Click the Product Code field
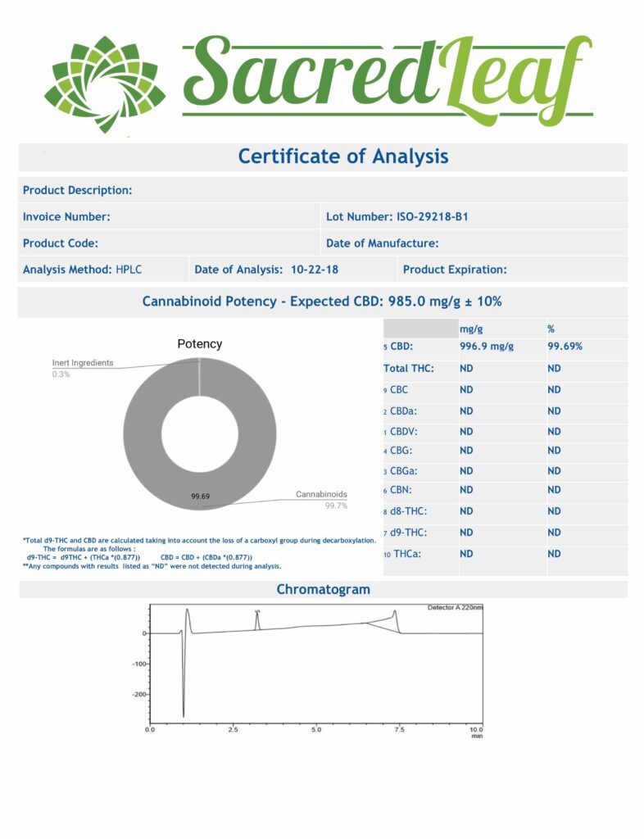This screenshot has height=839, width=644. tap(61, 243)
